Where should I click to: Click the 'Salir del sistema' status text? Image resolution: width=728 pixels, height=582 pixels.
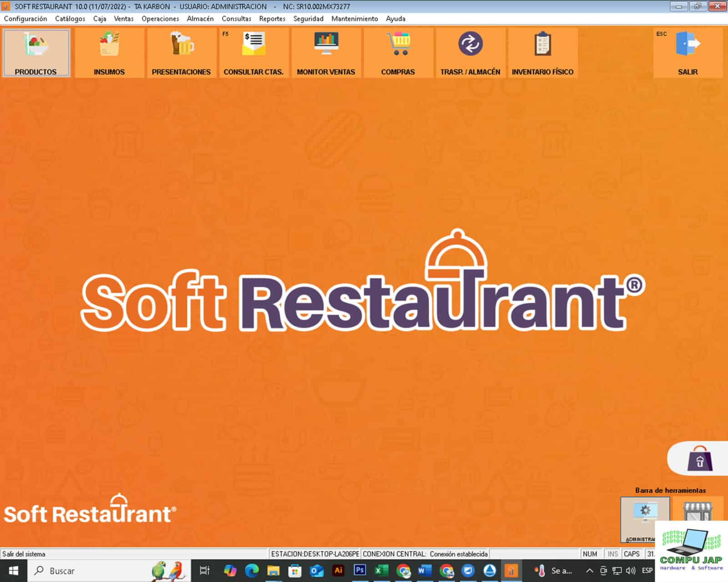[24, 554]
